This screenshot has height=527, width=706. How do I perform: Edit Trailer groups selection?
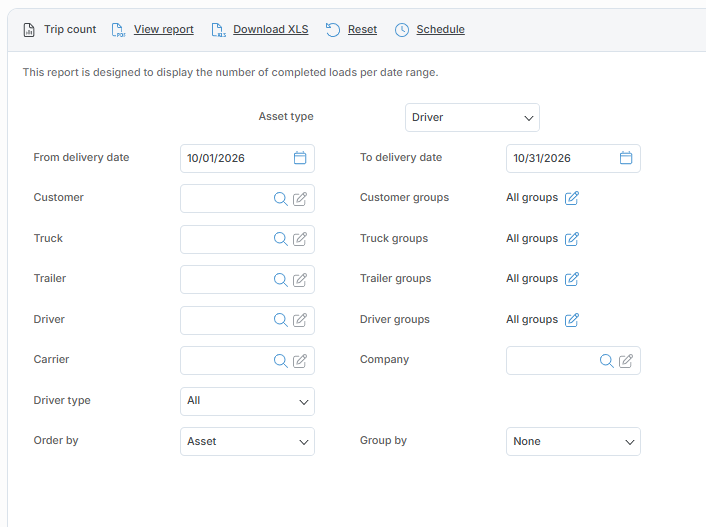pyautogui.click(x=572, y=279)
